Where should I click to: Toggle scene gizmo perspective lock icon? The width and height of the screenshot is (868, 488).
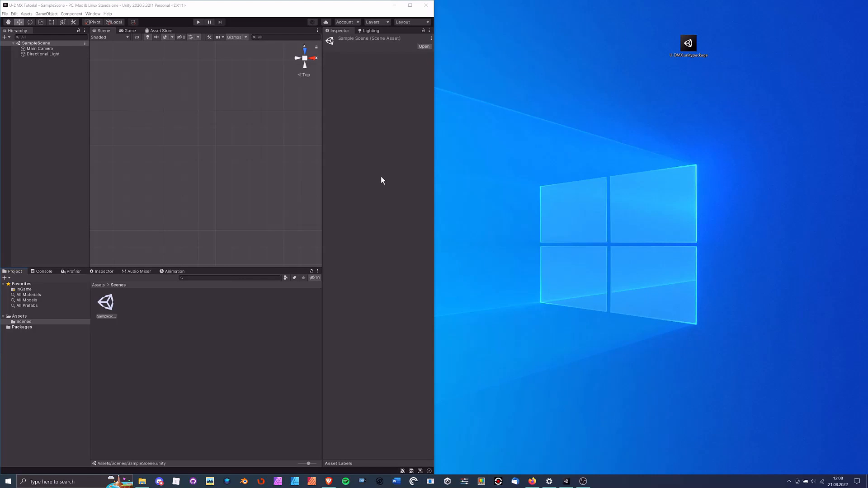click(x=316, y=47)
